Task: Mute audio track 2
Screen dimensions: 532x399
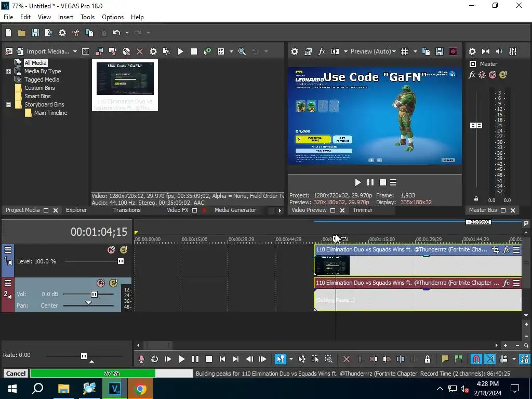Action: [x=101, y=283]
